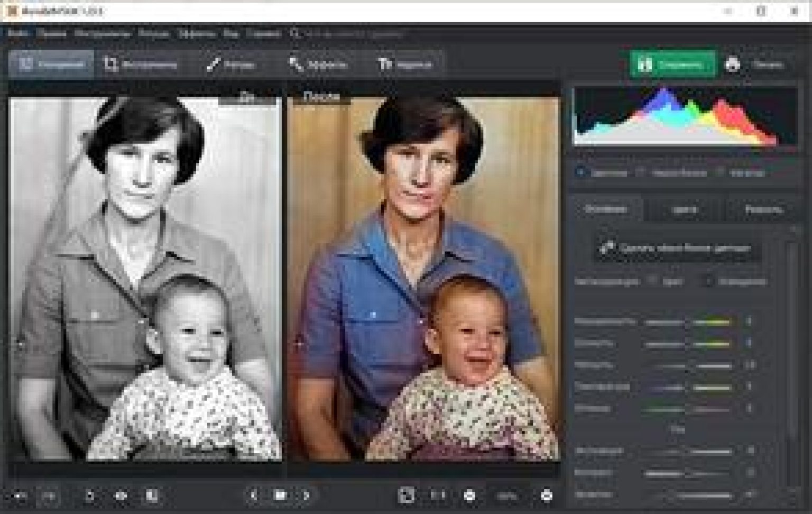The width and height of the screenshot is (812, 514).
Task: Zoom out with the minus icon
Action: click(469, 495)
